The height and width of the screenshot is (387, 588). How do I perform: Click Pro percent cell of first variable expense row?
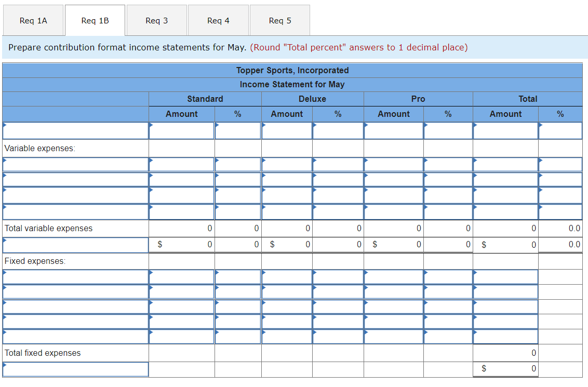(x=448, y=165)
